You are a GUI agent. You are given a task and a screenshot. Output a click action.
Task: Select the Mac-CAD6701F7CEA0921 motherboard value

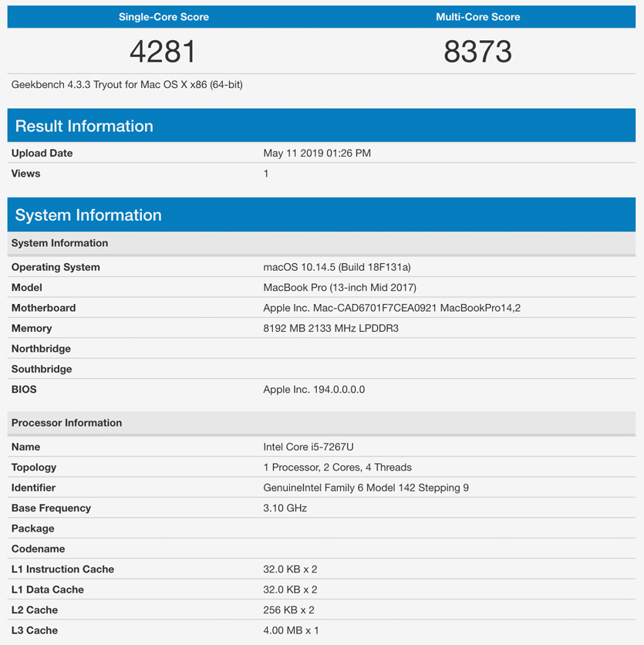coord(392,308)
